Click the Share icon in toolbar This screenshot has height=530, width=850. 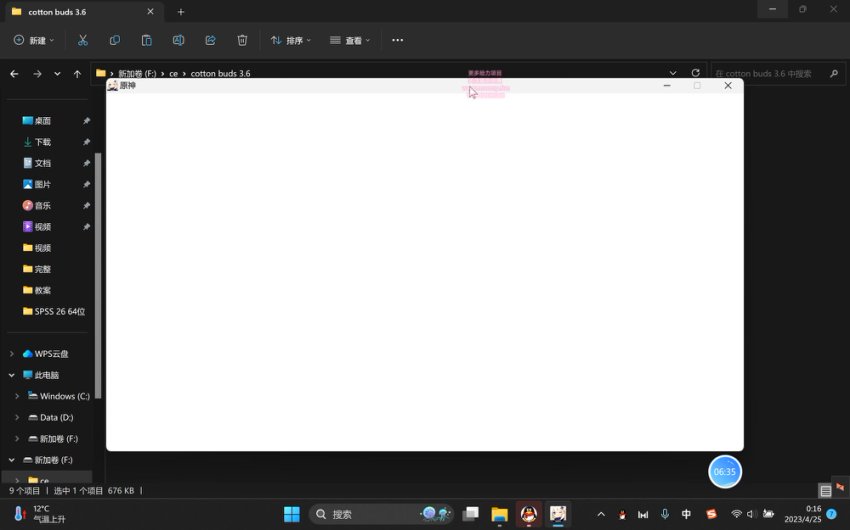point(210,40)
